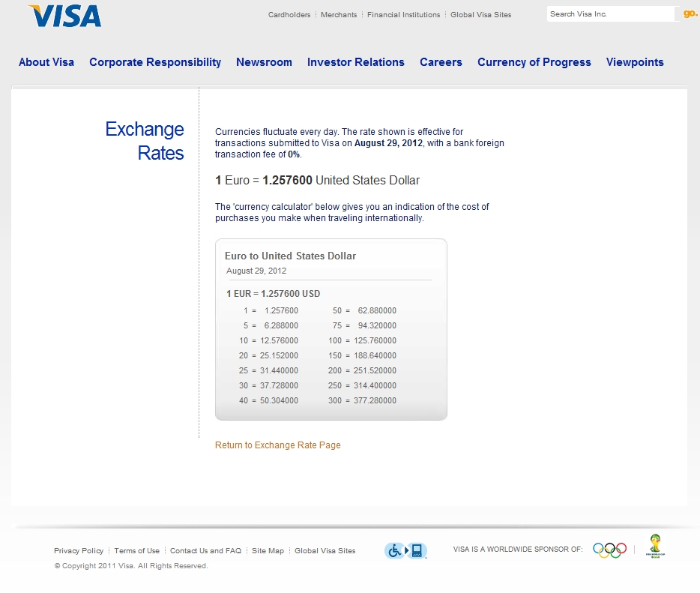This screenshot has width=700, height=593.
Task: Click the orange go search button
Action: click(690, 13)
